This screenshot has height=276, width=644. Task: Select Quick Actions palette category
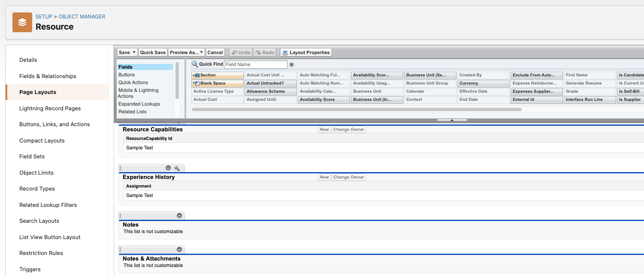tap(133, 82)
